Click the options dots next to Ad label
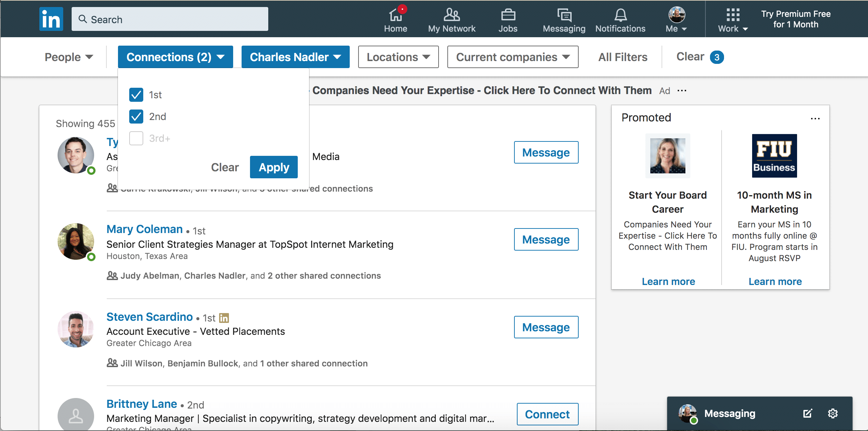The image size is (868, 431). click(682, 91)
